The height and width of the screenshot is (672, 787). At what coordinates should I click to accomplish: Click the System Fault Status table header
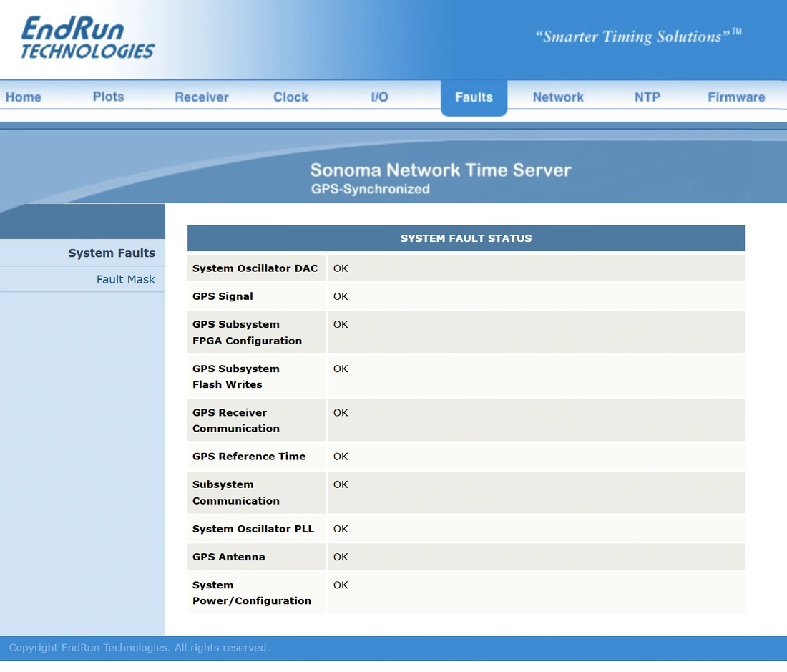point(466,238)
